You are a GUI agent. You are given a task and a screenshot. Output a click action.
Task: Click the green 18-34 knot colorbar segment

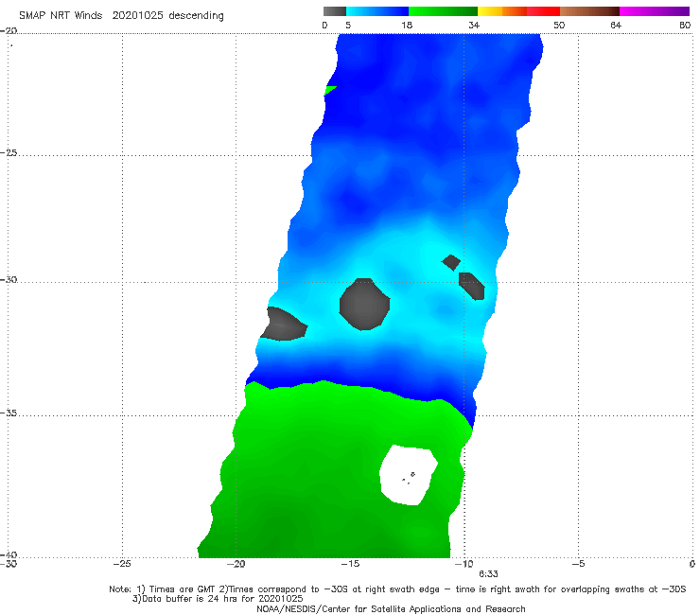tap(443, 11)
